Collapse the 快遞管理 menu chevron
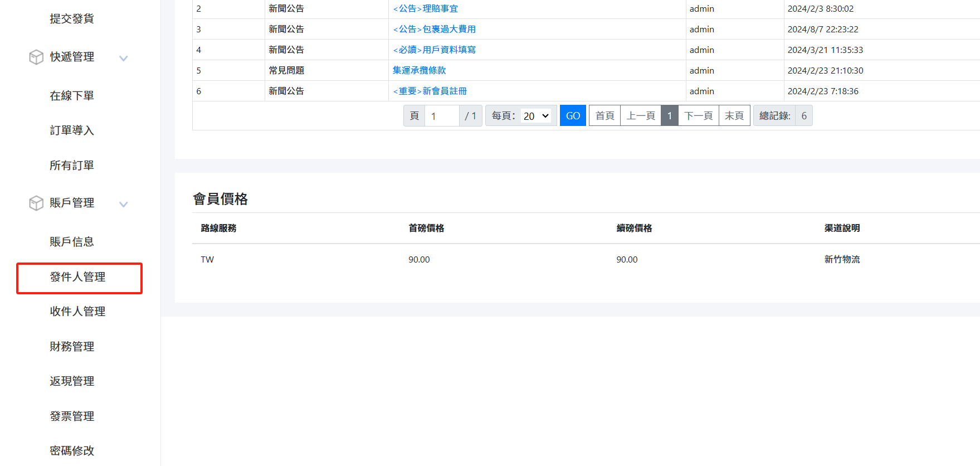980x466 pixels. tap(124, 58)
